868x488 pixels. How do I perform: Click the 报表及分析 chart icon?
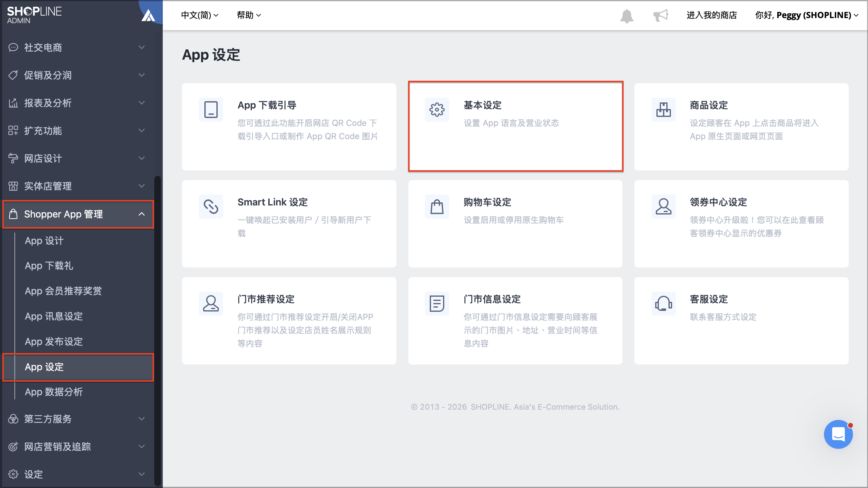pyautogui.click(x=13, y=103)
